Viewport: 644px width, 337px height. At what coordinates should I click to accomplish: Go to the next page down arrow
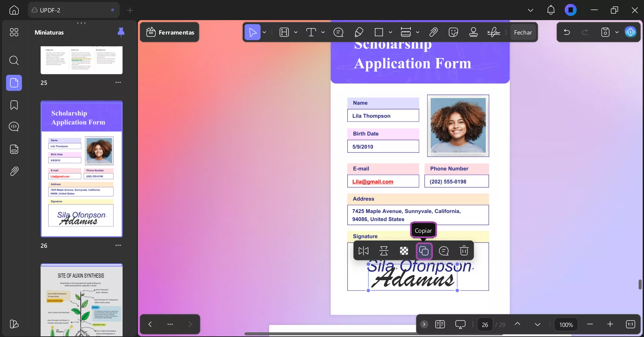pos(538,324)
